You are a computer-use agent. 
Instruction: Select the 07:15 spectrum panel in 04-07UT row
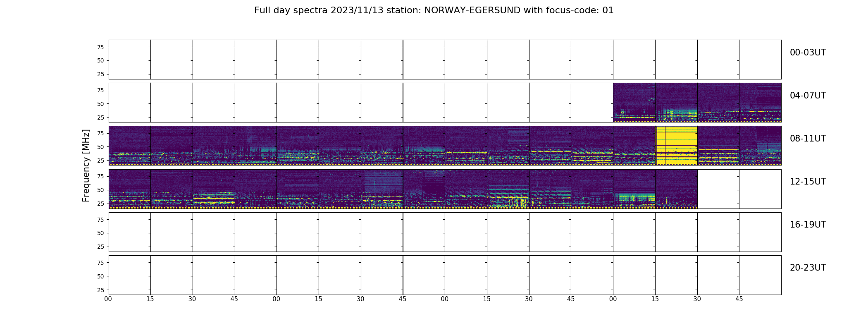676,103
